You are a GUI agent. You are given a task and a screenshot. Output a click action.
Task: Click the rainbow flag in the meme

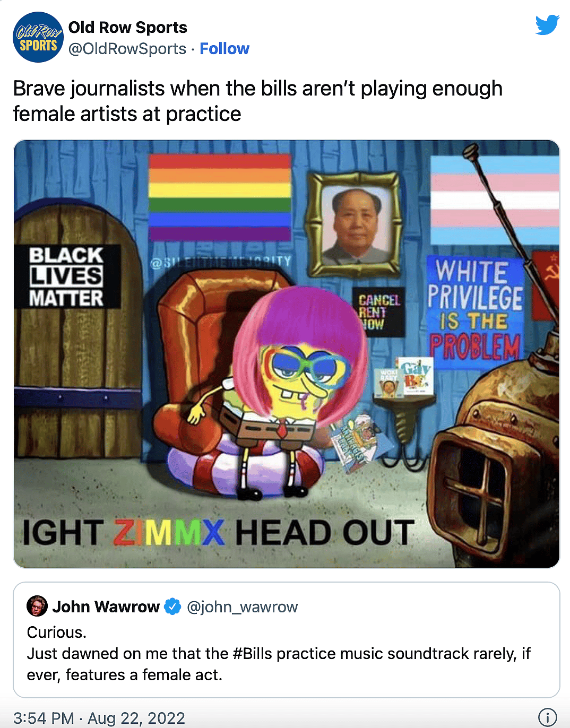tap(220, 197)
